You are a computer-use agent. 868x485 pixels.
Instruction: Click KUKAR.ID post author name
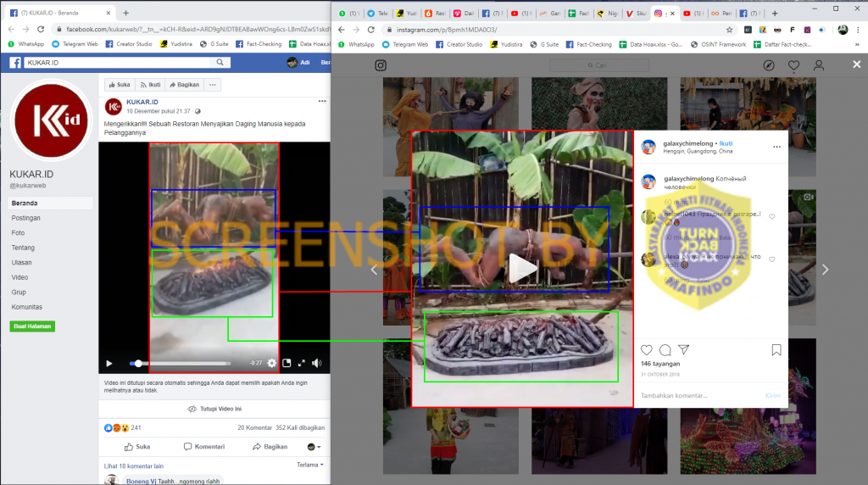[142, 102]
